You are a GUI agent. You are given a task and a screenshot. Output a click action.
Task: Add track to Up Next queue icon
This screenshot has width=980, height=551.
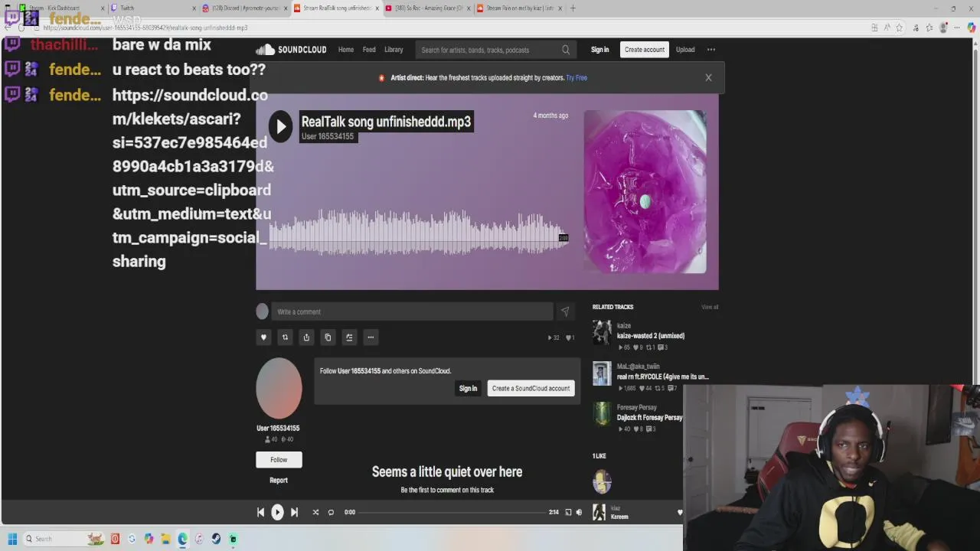(x=349, y=337)
